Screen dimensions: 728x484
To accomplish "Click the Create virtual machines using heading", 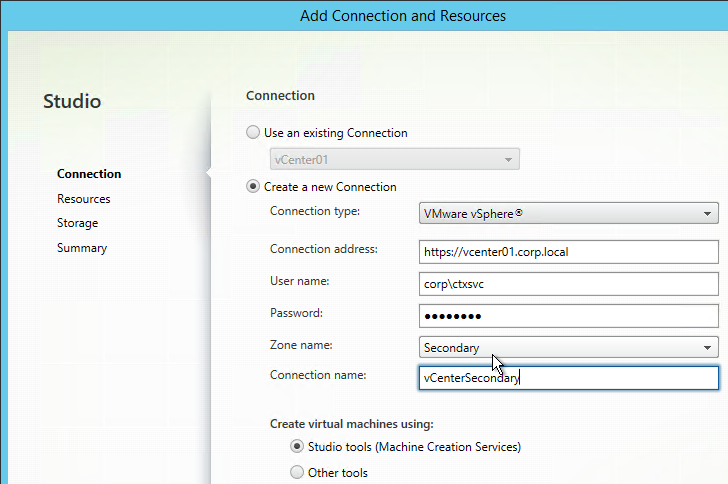I will (x=351, y=424).
